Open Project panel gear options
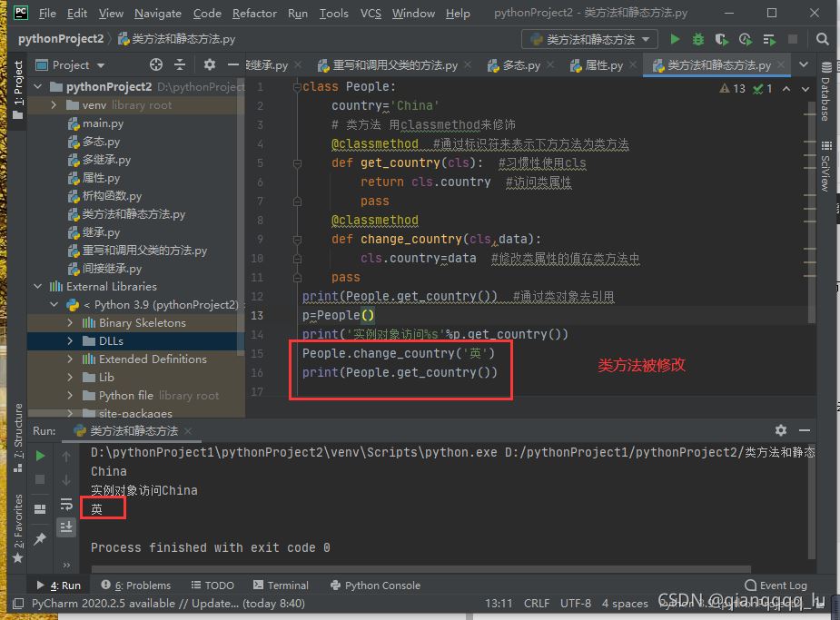Image resolution: width=840 pixels, height=620 pixels. [x=210, y=65]
